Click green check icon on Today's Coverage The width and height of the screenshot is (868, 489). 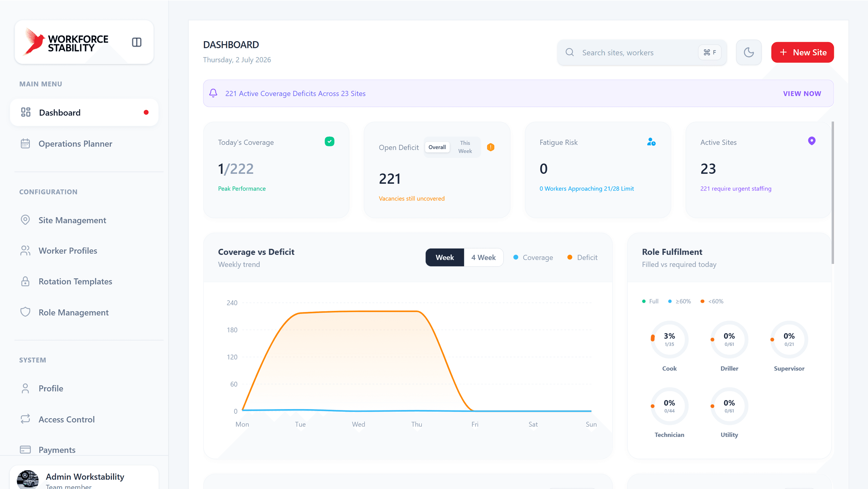tap(329, 141)
